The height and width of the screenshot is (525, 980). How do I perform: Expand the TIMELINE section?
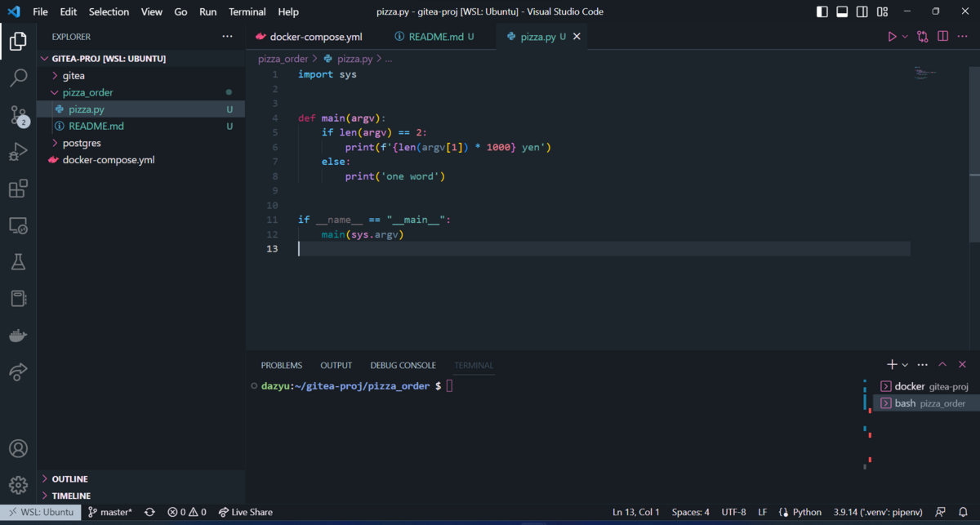[x=71, y=496]
